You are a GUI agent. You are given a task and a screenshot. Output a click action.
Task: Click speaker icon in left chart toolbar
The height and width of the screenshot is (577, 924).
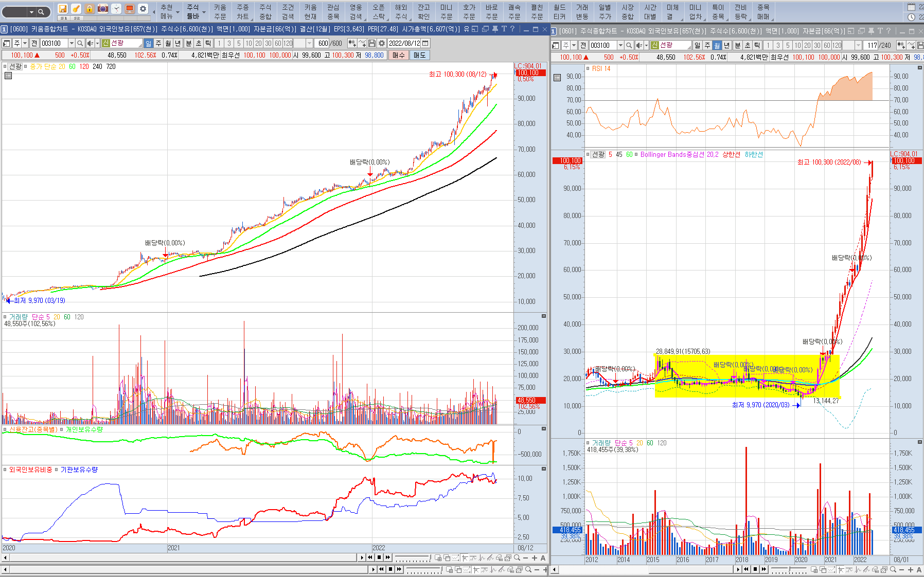click(90, 44)
